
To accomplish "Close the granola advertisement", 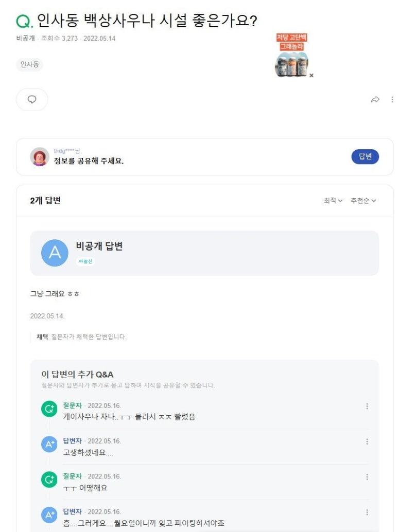I will (x=312, y=75).
